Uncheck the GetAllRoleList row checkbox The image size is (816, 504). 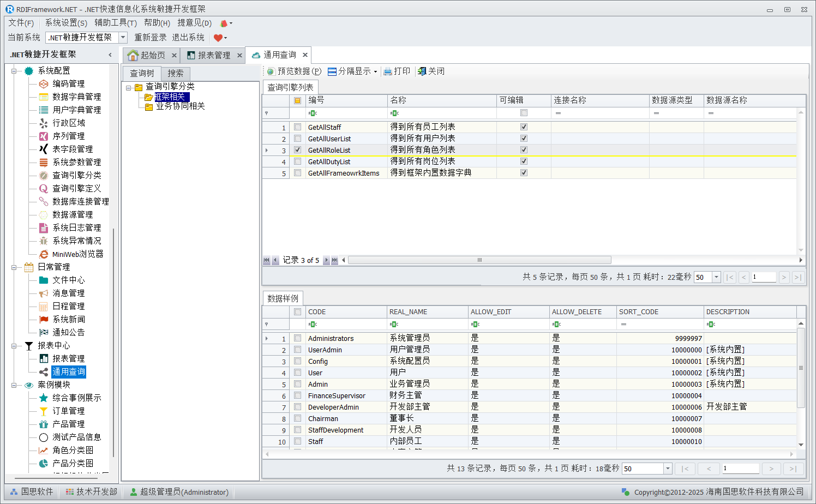coord(297,149)
